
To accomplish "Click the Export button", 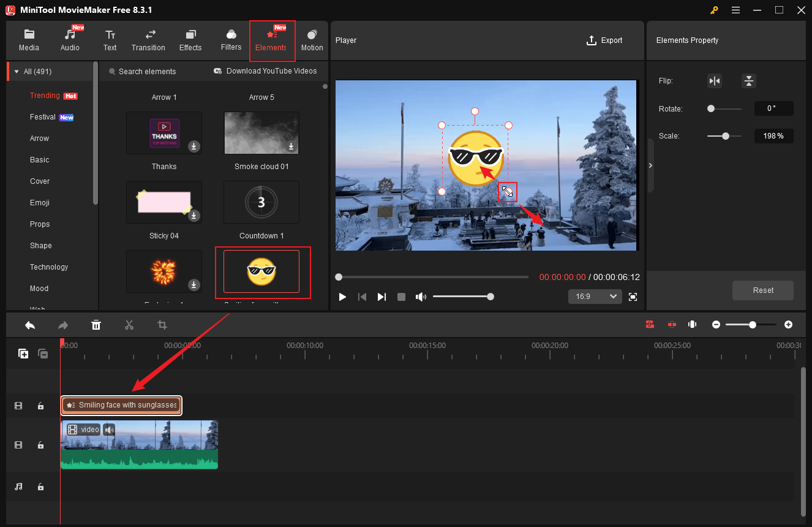I will click(x=604, y=40).
